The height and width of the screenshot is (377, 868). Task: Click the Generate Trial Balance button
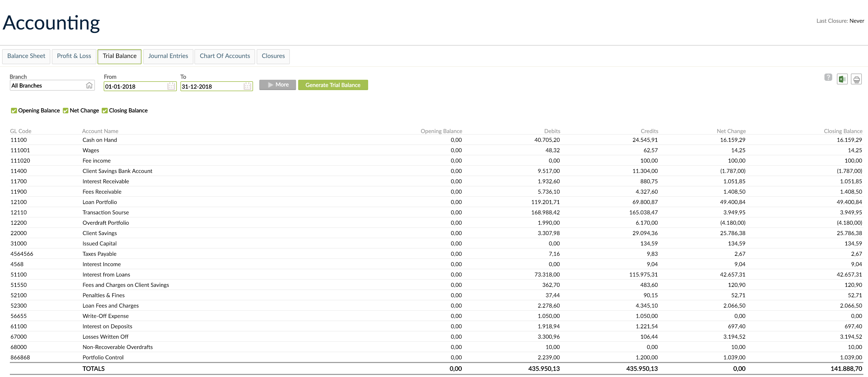[333, 85]
